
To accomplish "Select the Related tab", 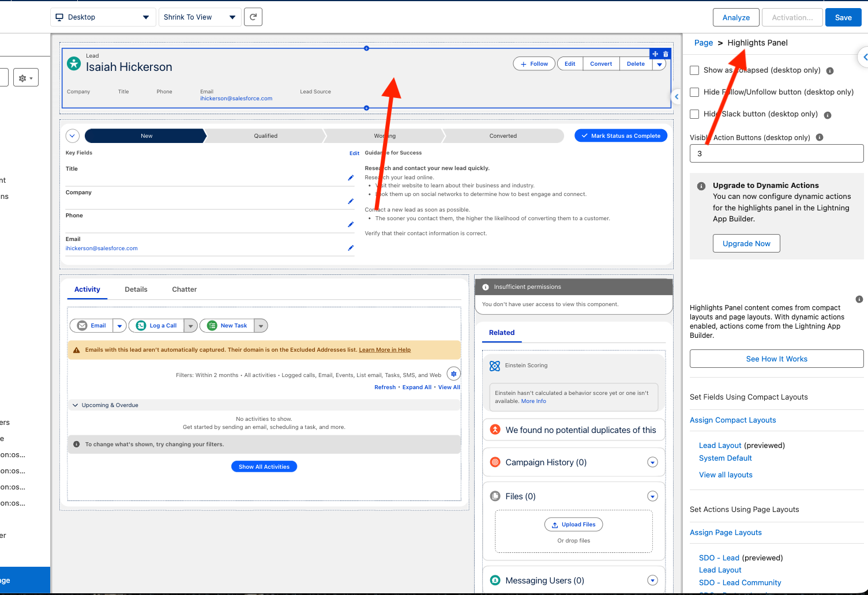I will tap(502, 333).
